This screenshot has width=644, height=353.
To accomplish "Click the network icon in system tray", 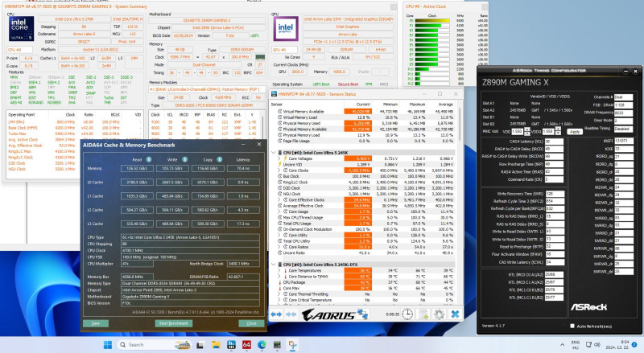I will pos(588,345).
